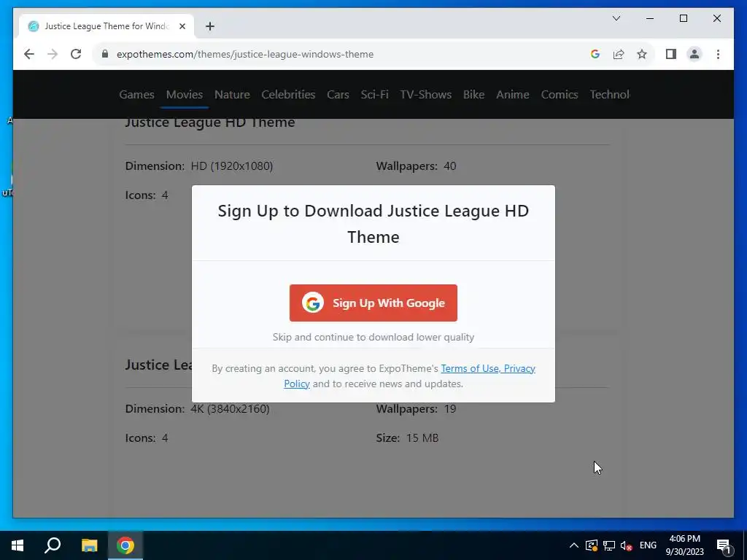Open network status tray icon
Screen dimensions: 747x560
tap(609, 545)
